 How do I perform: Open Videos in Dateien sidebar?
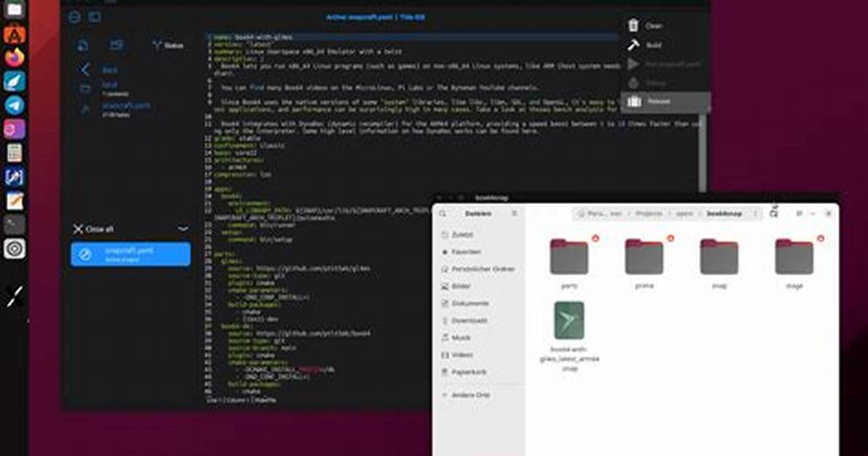[x=480, y=355]
